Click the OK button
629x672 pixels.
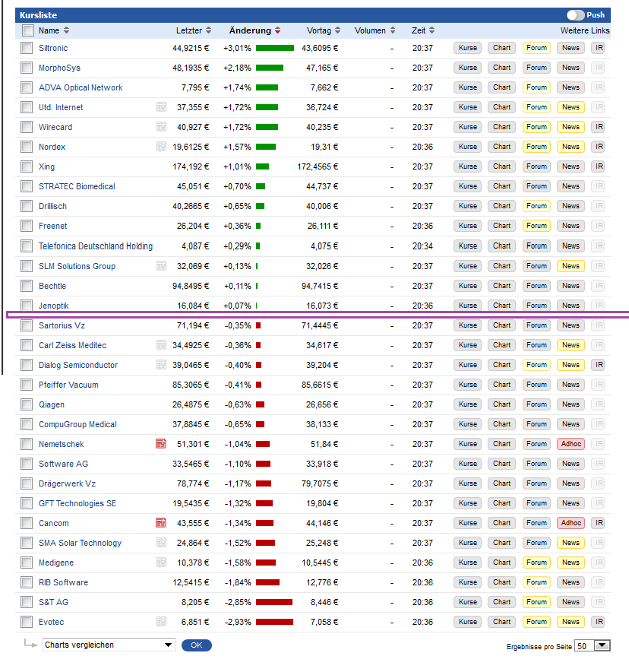click(x=197, y=645)
